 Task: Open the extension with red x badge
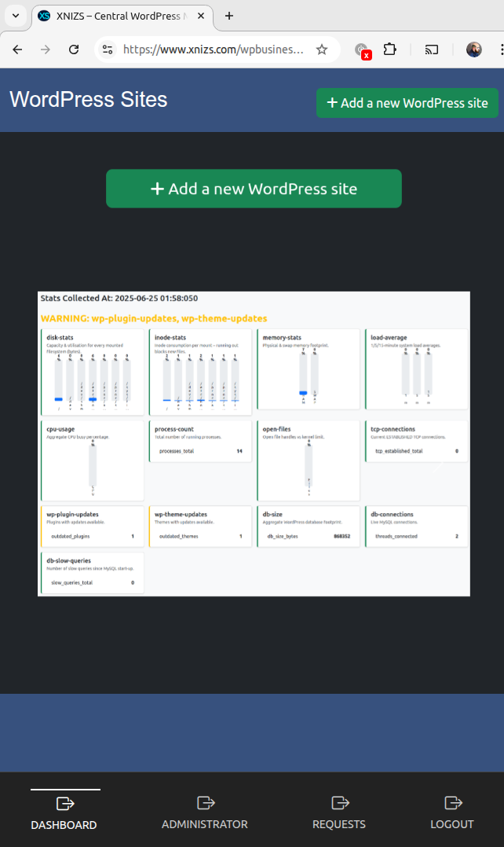tap(362, 50)
